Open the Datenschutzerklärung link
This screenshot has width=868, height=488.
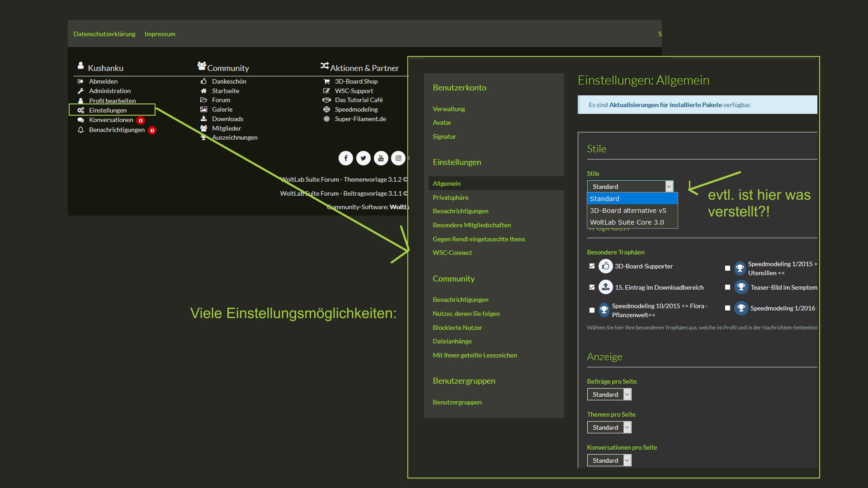(104, 34)
